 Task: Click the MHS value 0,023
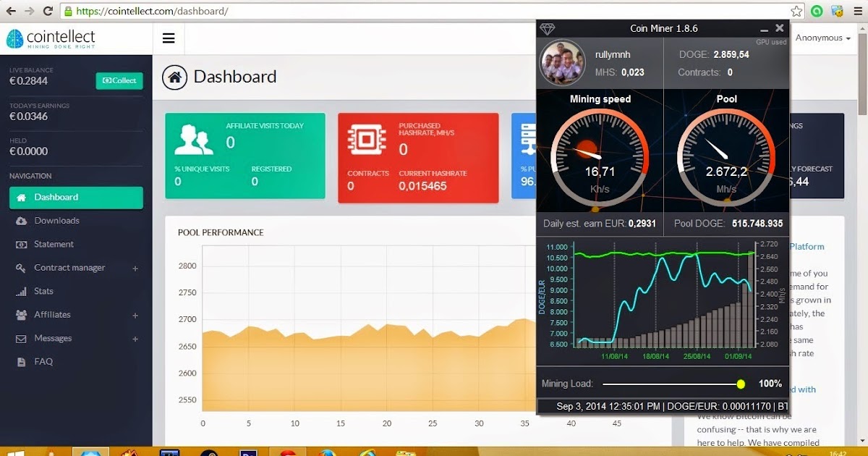pos(632,72)
